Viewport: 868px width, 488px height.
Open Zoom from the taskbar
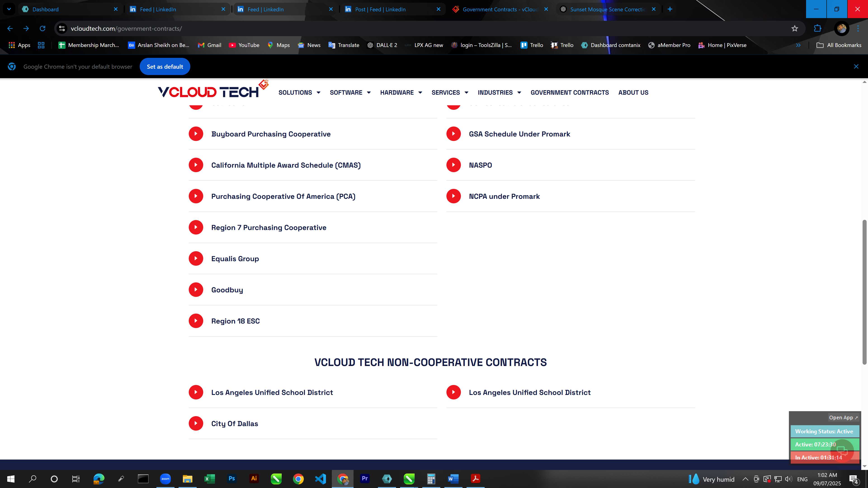(x=165, y=479)
